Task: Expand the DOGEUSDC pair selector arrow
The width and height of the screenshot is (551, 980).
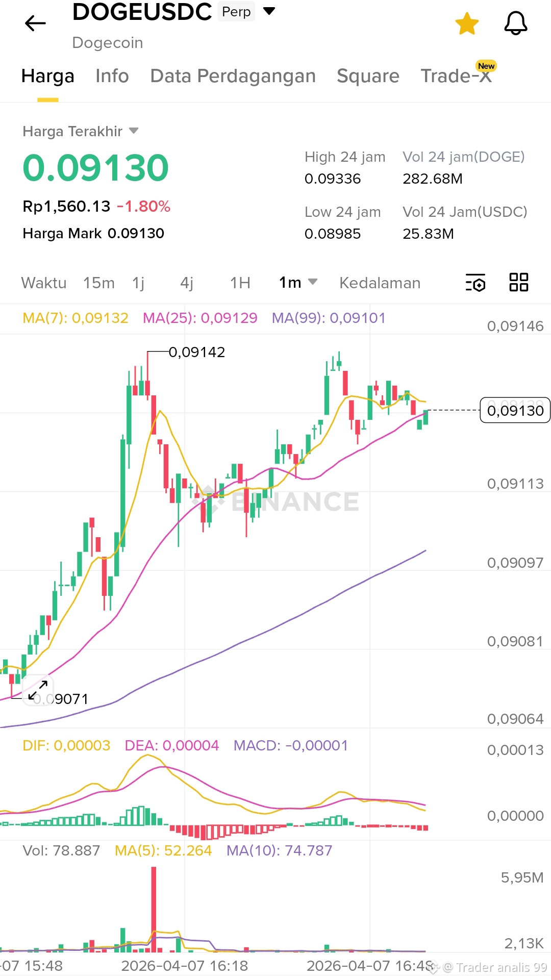Action: pos(269,11)
